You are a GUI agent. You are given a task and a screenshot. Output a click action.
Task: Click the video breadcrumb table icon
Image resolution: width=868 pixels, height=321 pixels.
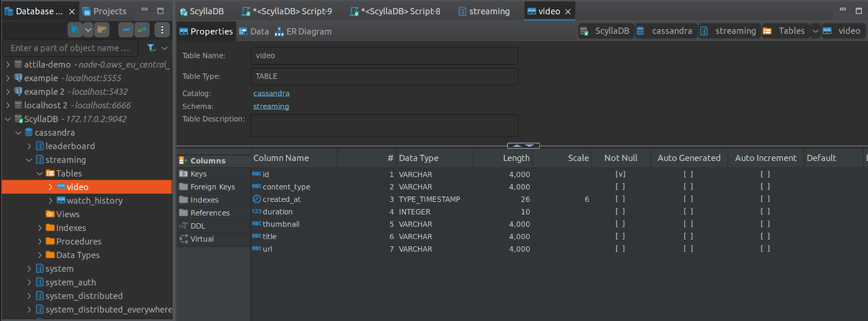pyautogui.click(x=827, y=31)
